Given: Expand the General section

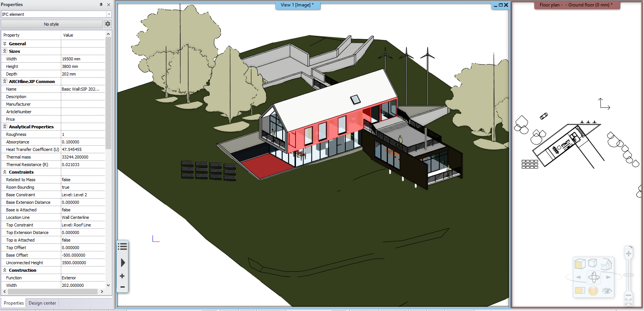Looking at the screenshot, I should tap(5, 44).
